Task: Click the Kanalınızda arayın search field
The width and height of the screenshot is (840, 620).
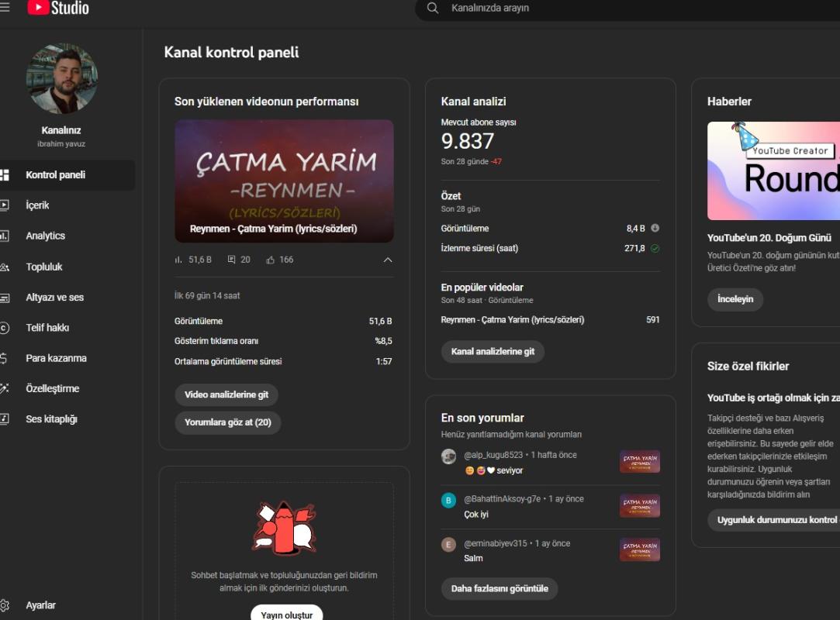Action: click(627, 8)
